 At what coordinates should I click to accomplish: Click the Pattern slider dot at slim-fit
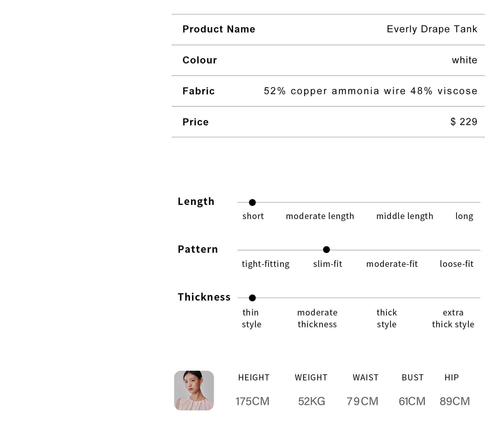[x=326, y=249]
